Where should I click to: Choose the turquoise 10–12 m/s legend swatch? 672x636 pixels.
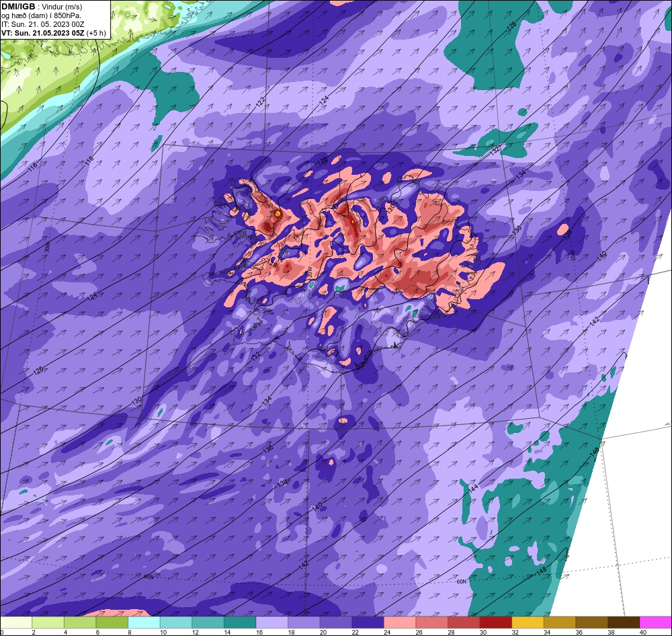[x=176, y=623]
